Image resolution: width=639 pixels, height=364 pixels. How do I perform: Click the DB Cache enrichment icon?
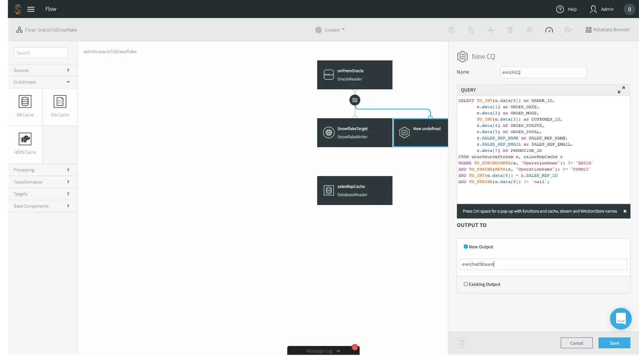point(25,101)
